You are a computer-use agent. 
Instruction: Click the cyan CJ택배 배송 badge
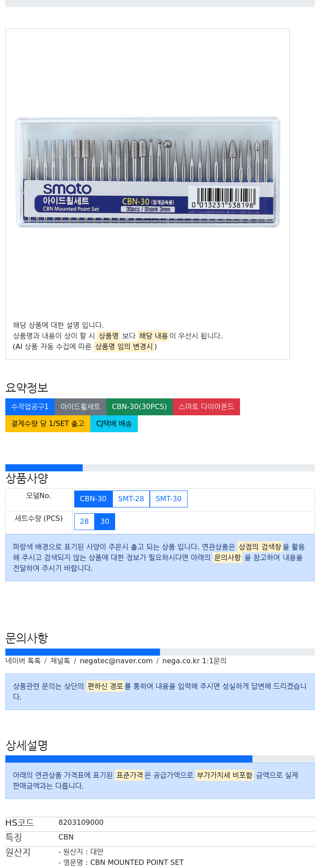pyautogui.click(x=114, y=424)
